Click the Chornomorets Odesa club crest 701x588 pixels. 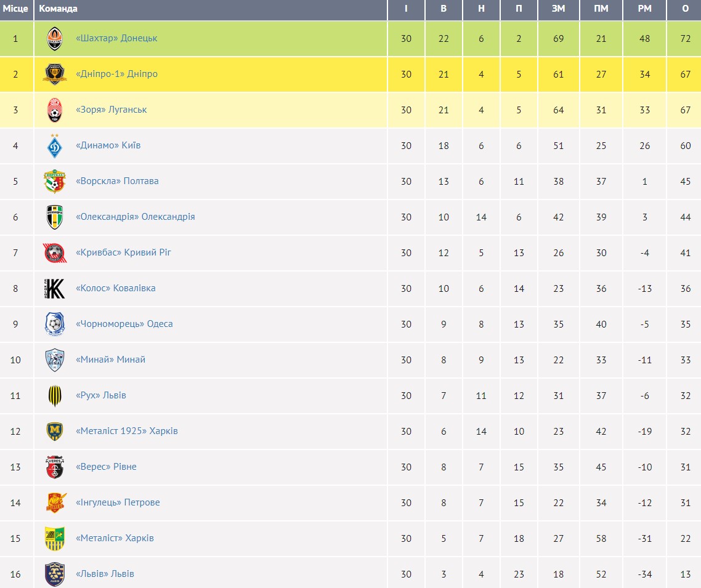(55, 324)
